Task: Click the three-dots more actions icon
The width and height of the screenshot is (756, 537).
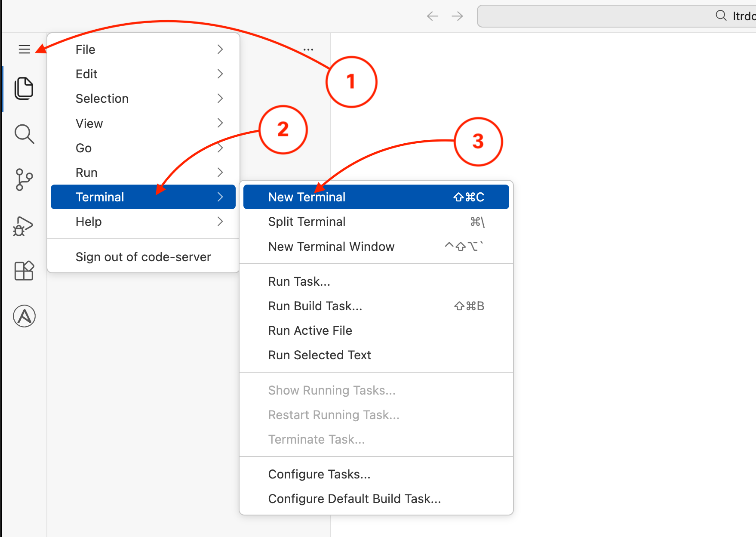Action: click(308, 49)
